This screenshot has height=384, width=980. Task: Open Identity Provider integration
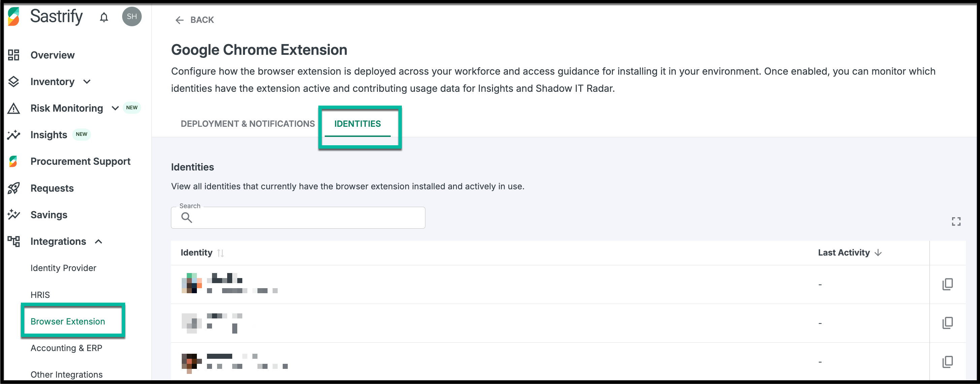pyautogui.click(x=63, y=268)
